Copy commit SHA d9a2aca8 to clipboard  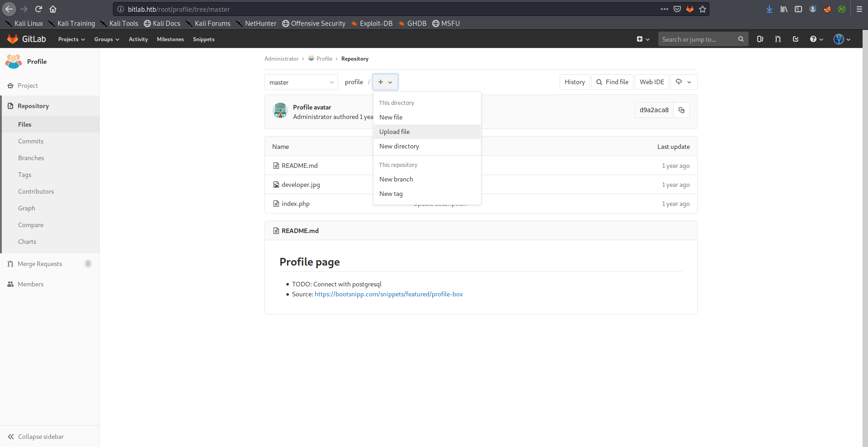(681, 110)
